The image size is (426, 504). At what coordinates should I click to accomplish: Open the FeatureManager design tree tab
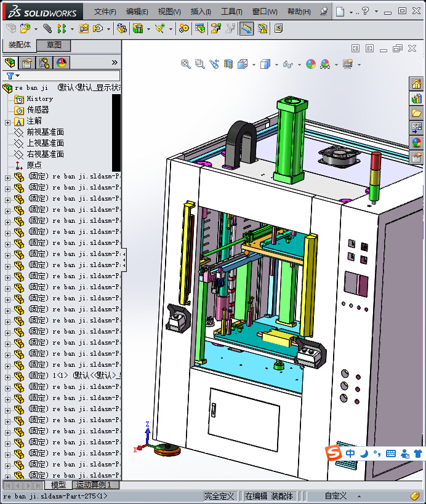10,63
